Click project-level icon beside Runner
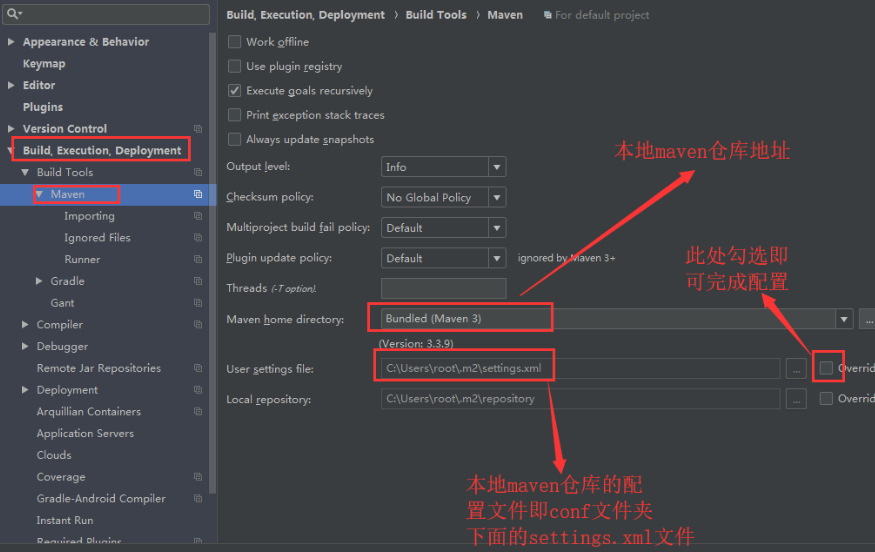875x552 pixels. point(198,260)
